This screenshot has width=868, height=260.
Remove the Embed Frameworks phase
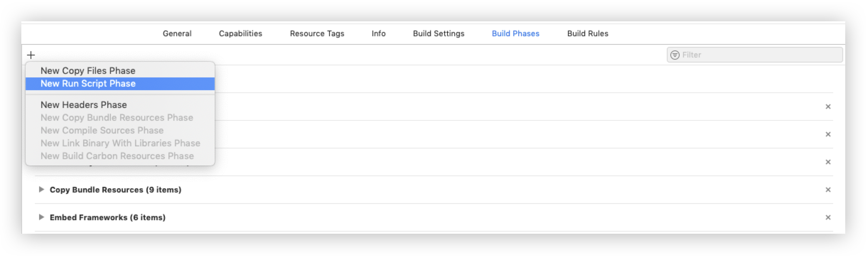pyautogui.click(x=828, y=217)
